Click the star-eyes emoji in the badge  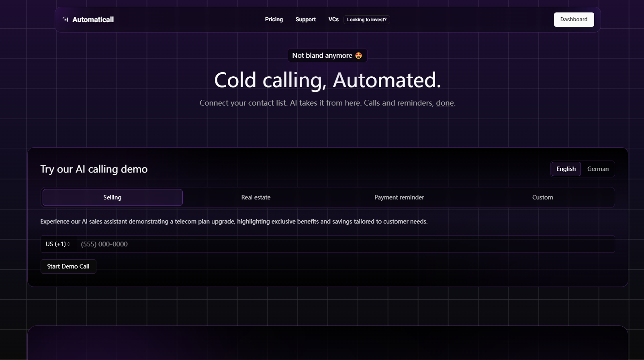tap(359, 55)
